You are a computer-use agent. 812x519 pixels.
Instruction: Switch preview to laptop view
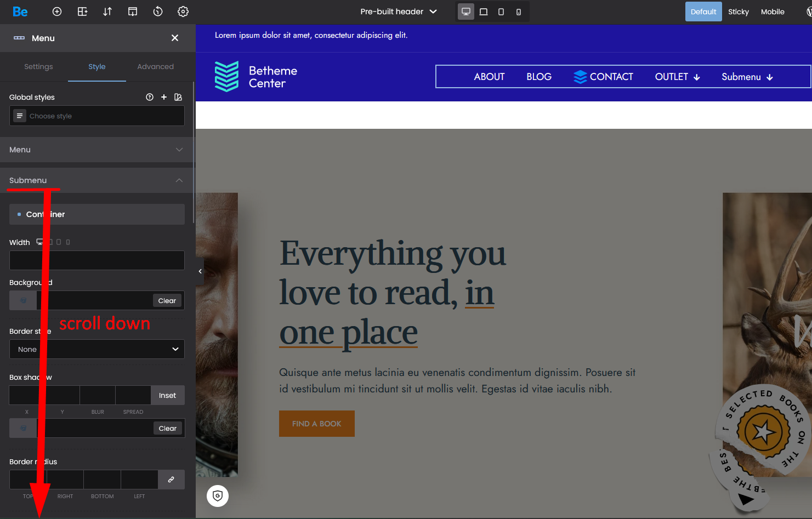click(484, 12)
